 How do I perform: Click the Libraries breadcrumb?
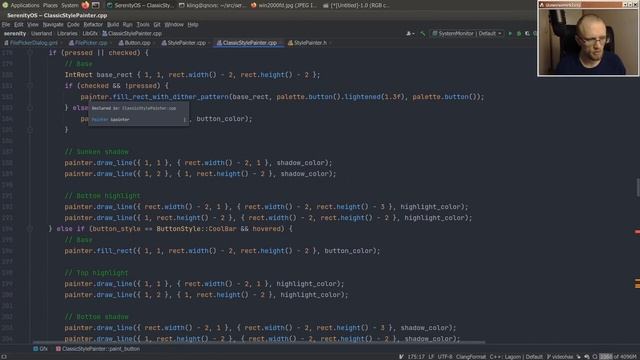[x=67, y=33]
